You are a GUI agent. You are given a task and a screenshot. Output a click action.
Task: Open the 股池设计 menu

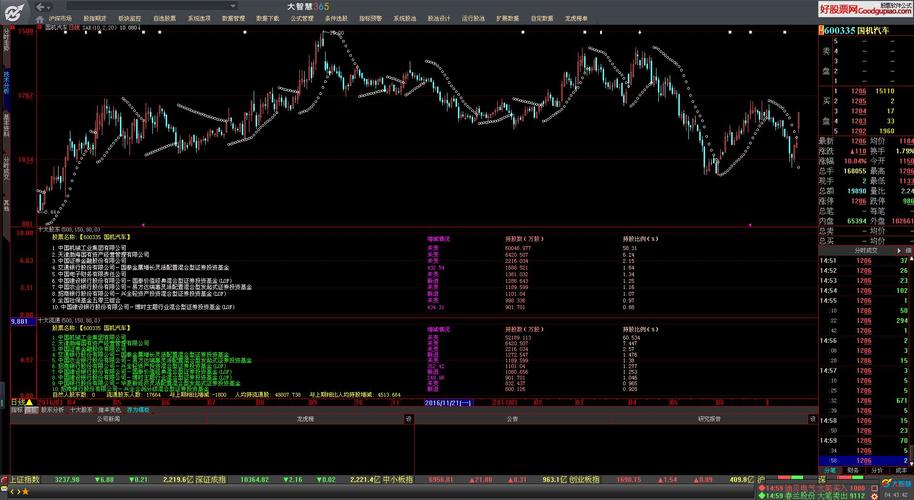coord(439,19)
